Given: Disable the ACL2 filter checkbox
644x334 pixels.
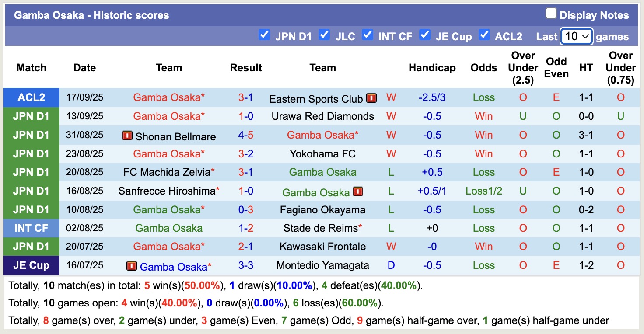Looking at the screenshot, I should pyautogui.click(x=484, y=35).
